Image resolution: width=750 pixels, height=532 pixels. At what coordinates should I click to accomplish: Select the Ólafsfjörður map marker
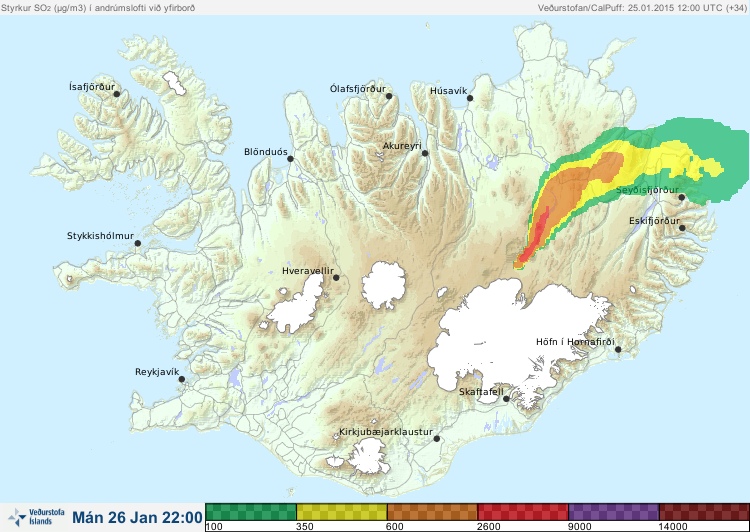point(389,96)
